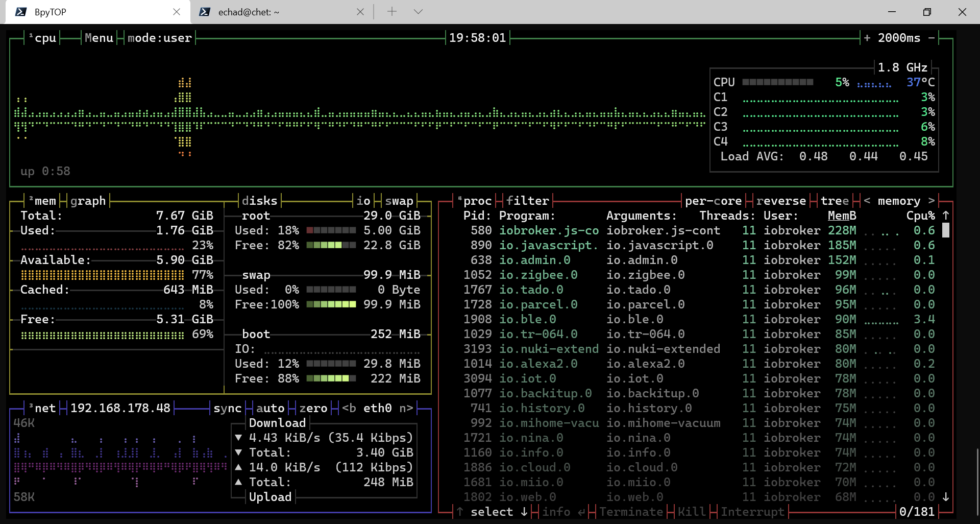Click the down triangle next to 4.43 KiB/s
The height and width of the screenshot is (524, 980).
point(238,438)
